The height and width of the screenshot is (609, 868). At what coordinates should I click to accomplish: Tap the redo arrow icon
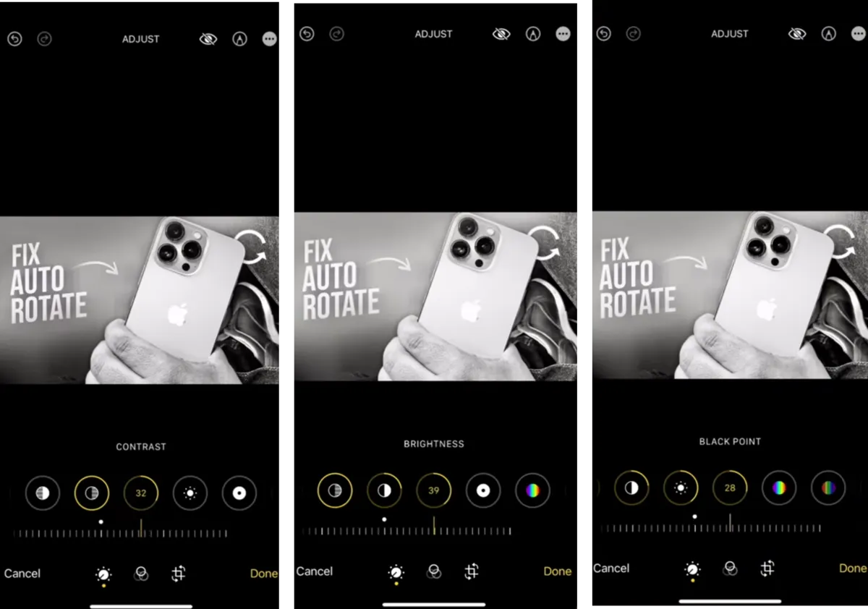pyautogui.click(x=44, y=38)
